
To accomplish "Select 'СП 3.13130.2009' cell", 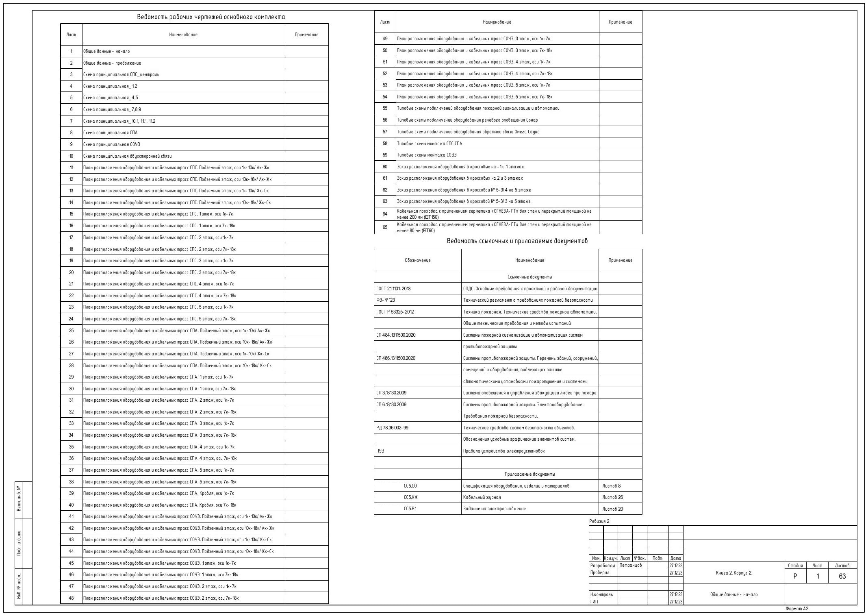I will 417,393.
